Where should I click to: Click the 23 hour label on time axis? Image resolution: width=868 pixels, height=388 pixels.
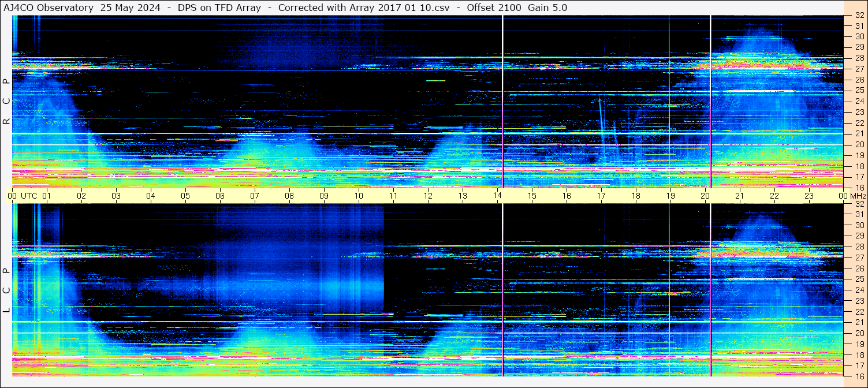coord(809,196)
